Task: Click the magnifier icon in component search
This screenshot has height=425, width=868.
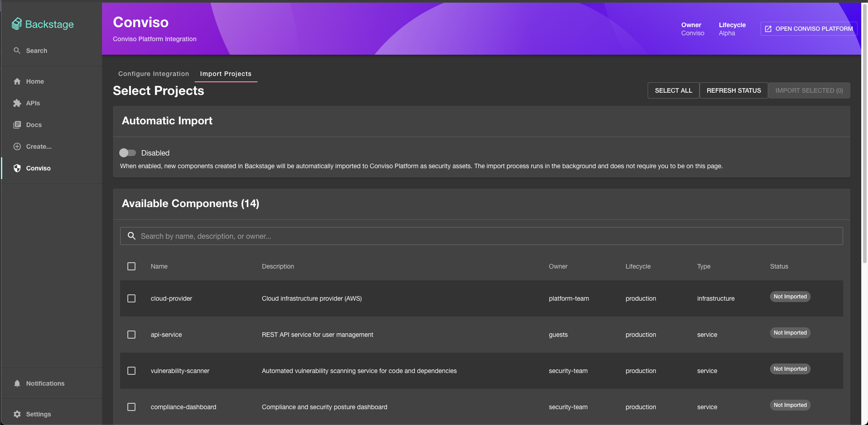Action: (131, 236)
